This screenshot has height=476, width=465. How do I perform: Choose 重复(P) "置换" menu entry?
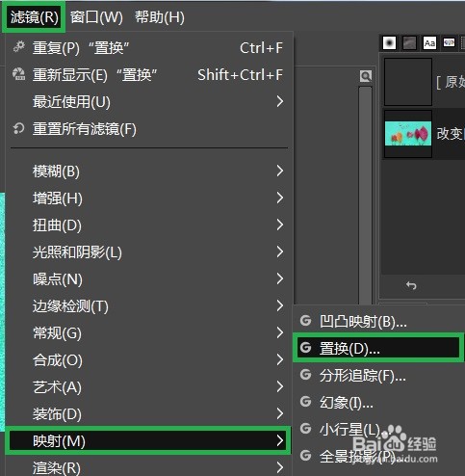pos(149,48)
